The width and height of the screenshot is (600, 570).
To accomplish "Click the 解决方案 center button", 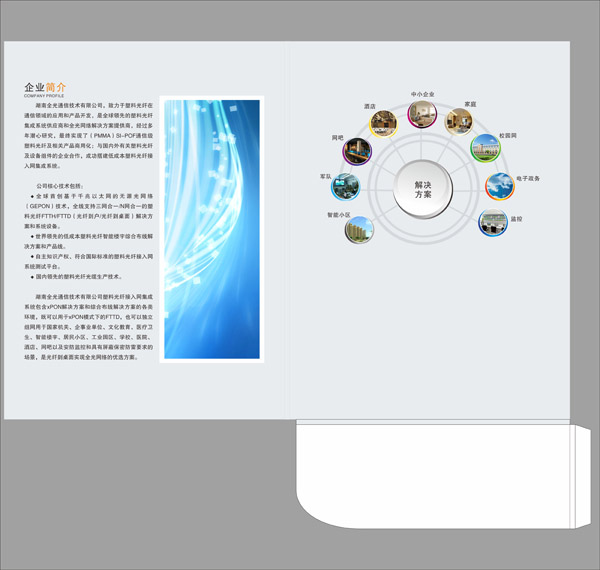I will pos(423,189).
